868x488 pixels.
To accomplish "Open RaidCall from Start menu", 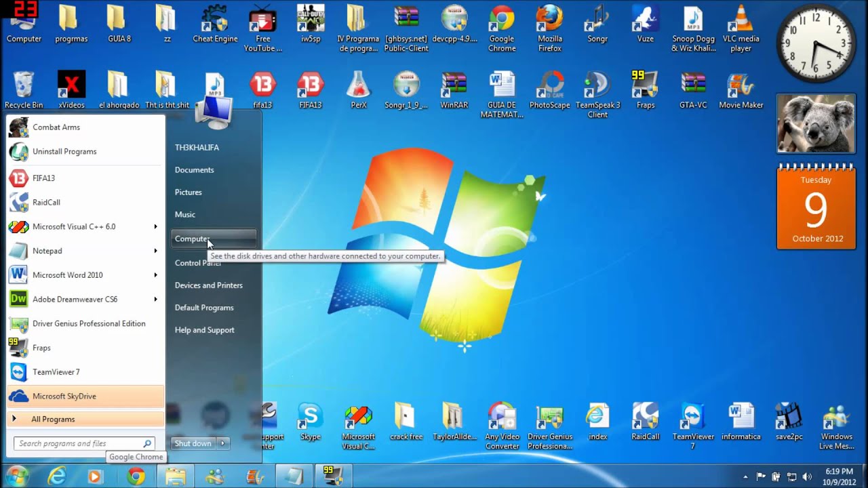I will pyautogui.click(x=85, y=202).
